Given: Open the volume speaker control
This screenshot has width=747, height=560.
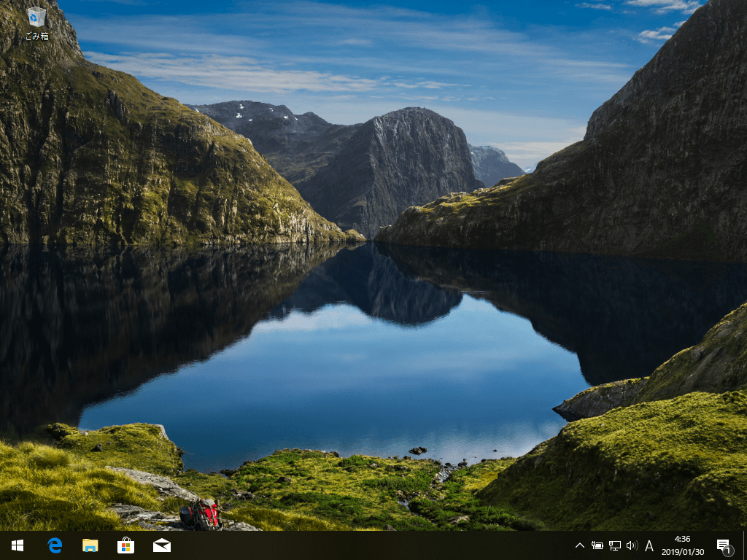Looking at the screenshot, I should pyautogui.click(x=632, y=545).
